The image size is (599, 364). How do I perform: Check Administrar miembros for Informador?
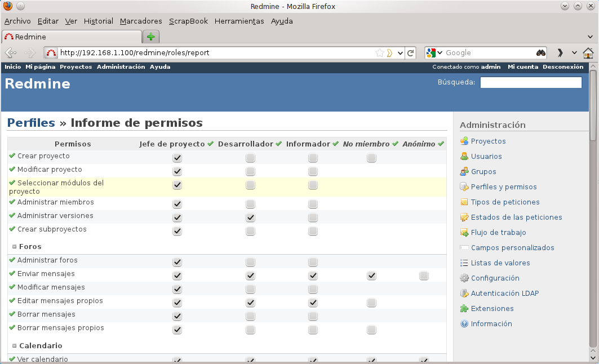(x=313, y=204)
